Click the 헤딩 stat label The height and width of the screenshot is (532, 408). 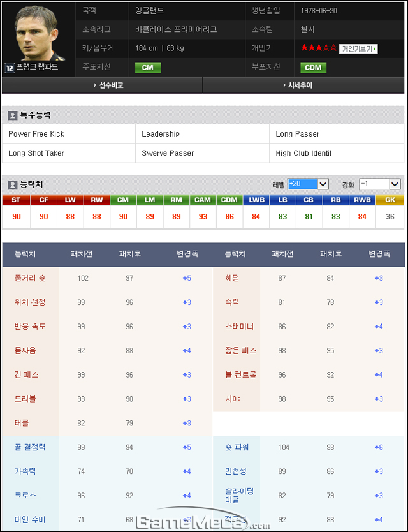(232, 278)
